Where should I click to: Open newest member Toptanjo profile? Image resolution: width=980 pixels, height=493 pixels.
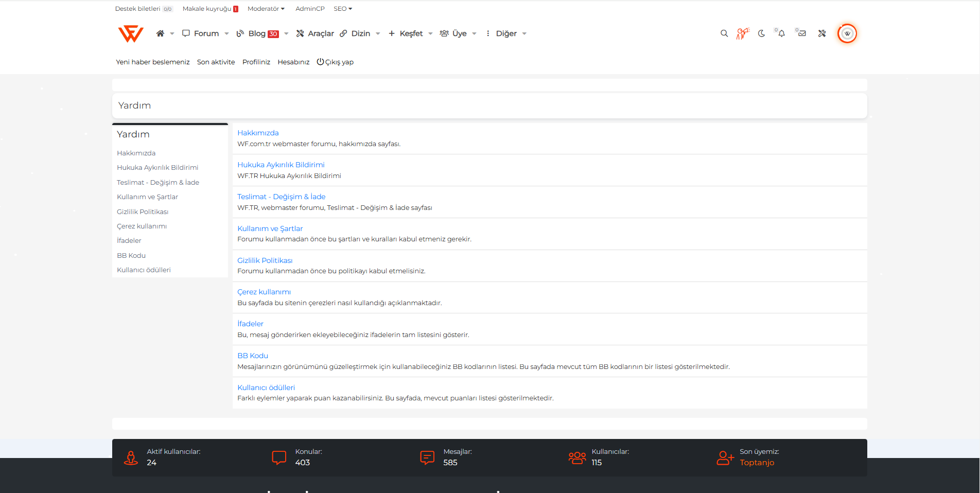point(757,463)
